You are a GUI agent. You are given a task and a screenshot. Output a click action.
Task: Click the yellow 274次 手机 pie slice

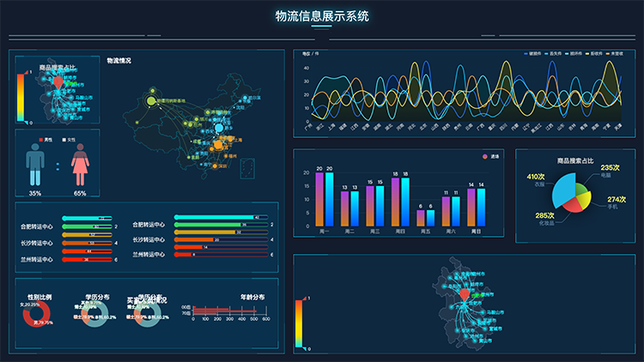(584, 199)
